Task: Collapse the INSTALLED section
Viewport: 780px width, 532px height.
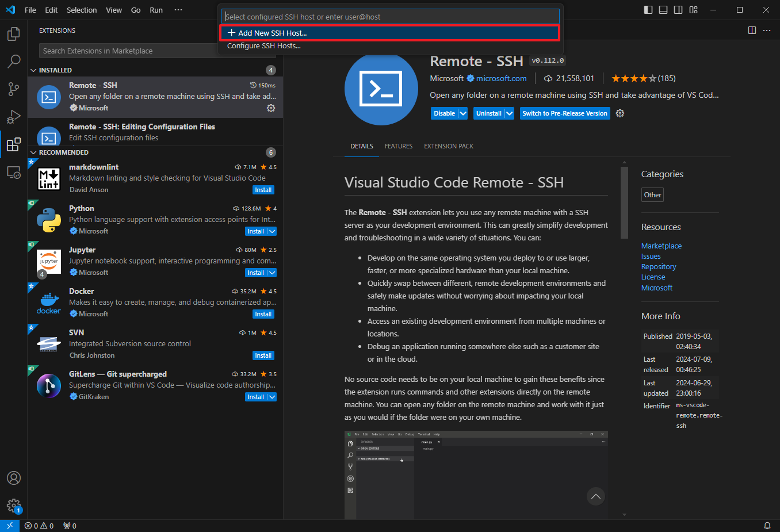Action: pos(33,70)
